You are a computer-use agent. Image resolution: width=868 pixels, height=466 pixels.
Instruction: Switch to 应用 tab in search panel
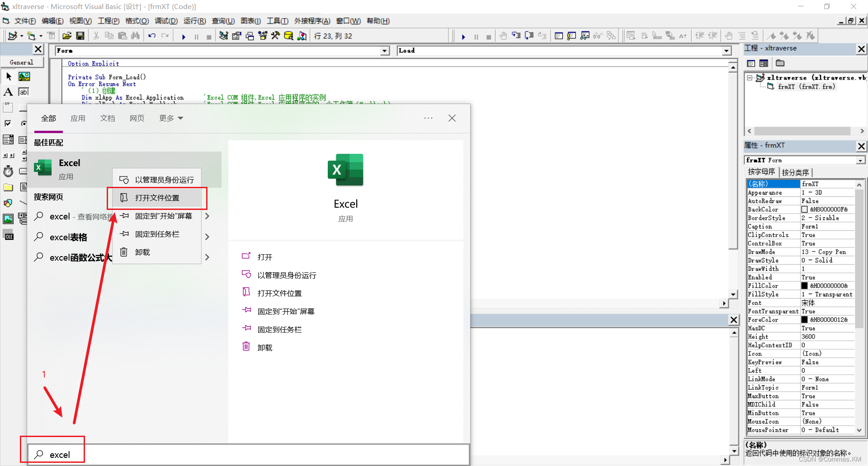pyautogui.click(x=78, y=118)
